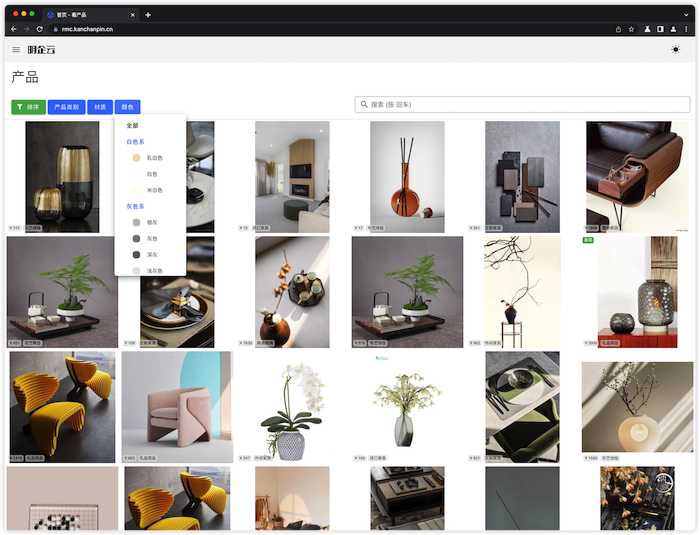Open the white orchid in pot product
The height and width of the screenshot is (535, 700).
click(x=292, y=407)
